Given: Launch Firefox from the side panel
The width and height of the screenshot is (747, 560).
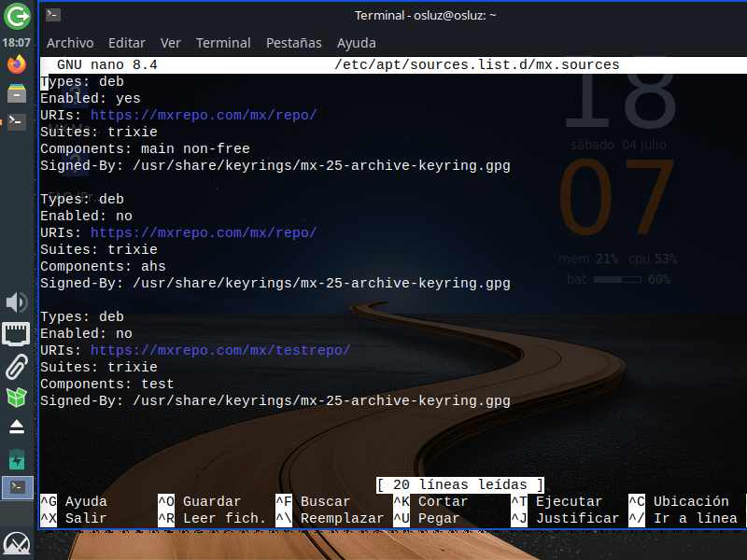Looking at the screenshot, I should click(x=17, y=64).
